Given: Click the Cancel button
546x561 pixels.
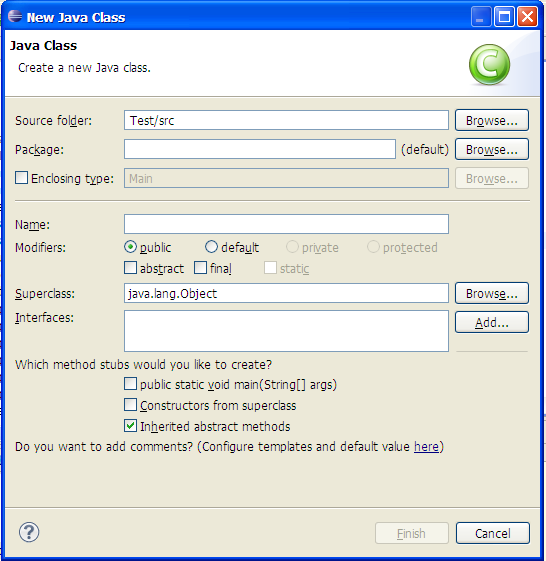Looking at the screenshot, I should coord(493,533).
